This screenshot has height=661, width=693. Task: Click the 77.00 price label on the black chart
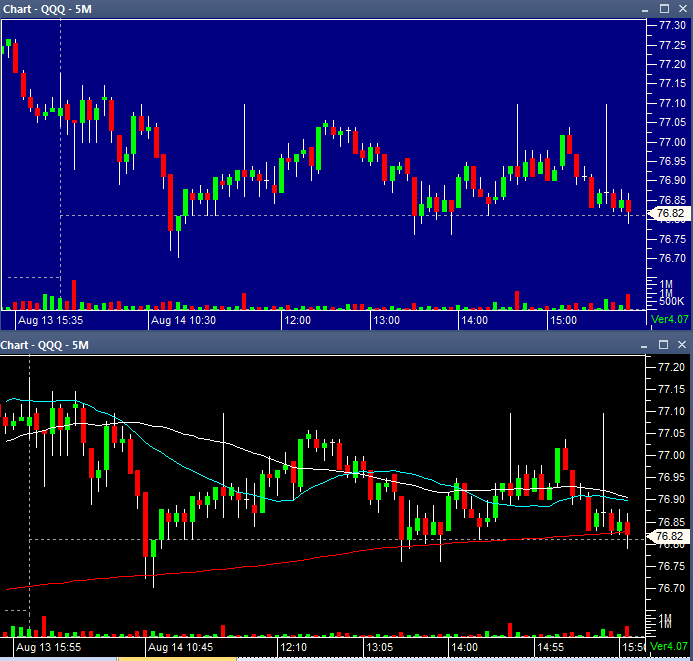671,456
